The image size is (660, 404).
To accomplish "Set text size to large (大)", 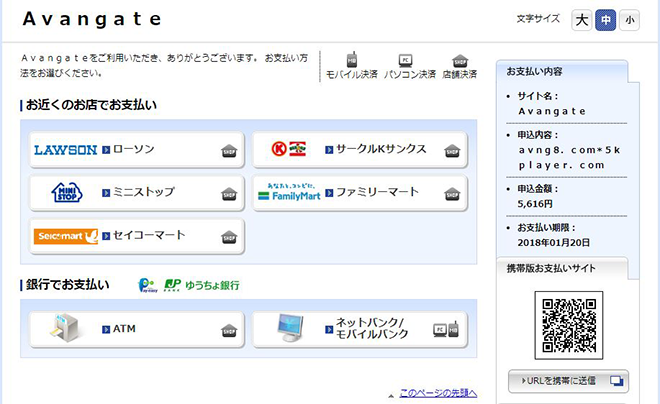I will pos(582,20).
